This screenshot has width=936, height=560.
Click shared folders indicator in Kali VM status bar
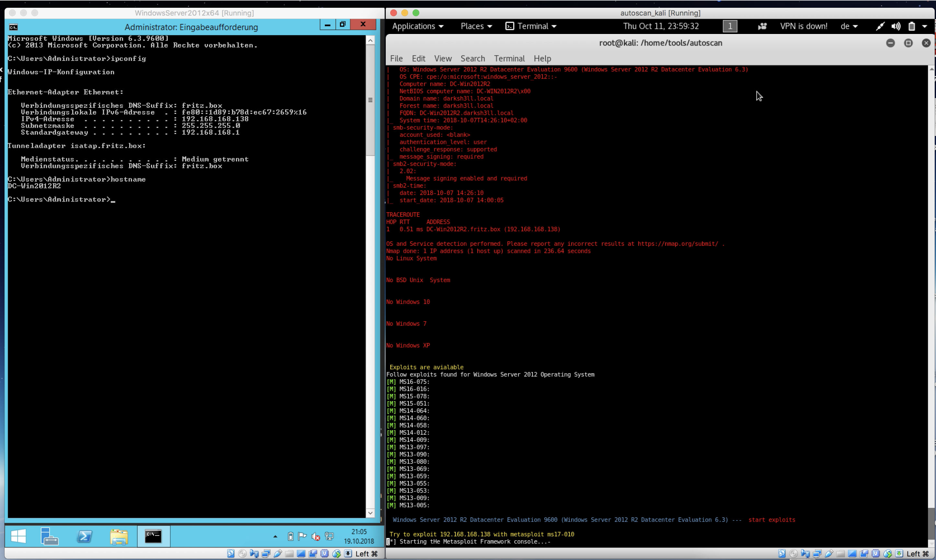(x=840, y=554)
